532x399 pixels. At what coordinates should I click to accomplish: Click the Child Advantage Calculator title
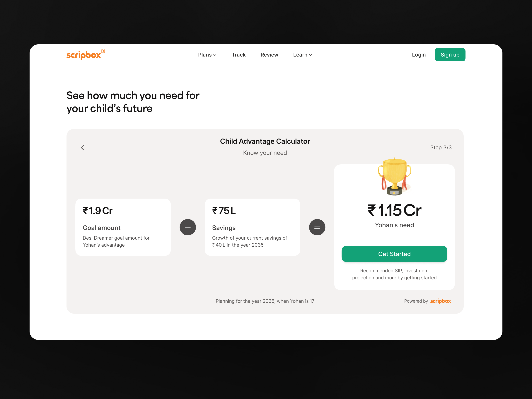click(265, 141)
